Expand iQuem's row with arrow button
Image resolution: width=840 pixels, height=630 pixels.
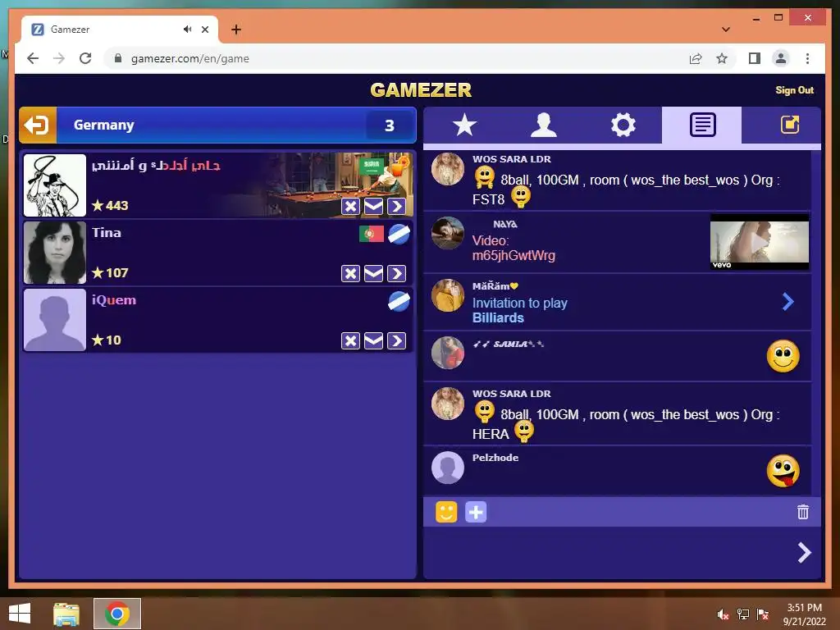(x=396, y=340)
